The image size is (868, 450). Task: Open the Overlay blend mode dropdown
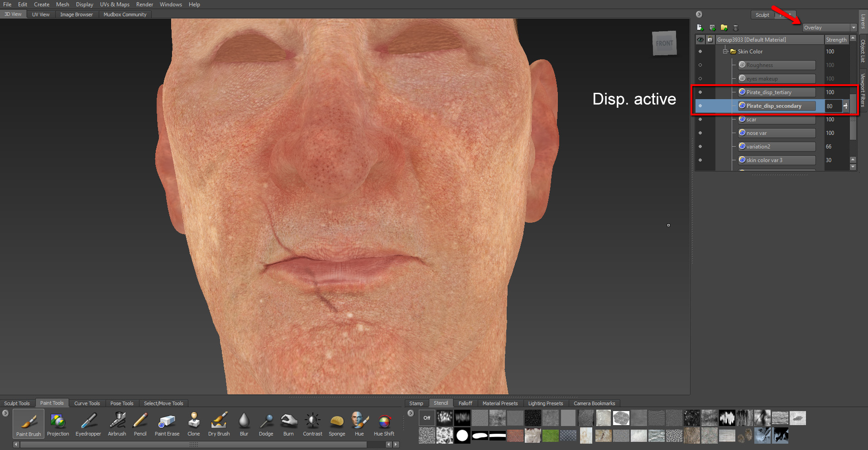[830, 28]
